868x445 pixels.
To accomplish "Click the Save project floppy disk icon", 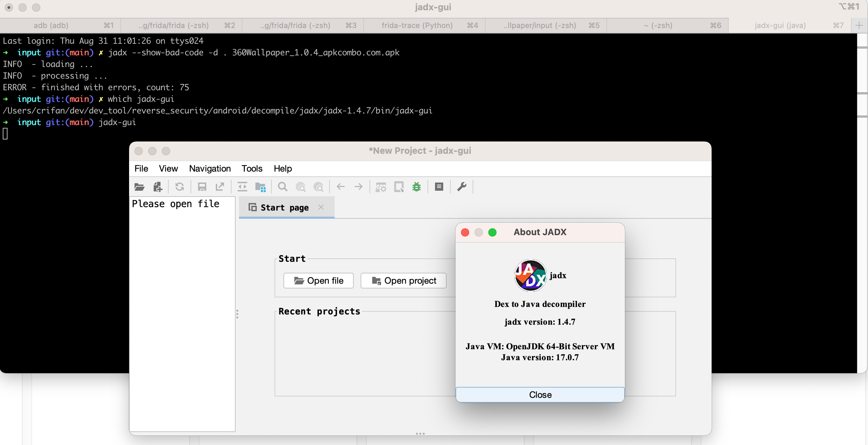I will pyautogui.click(x=202, y=187).
